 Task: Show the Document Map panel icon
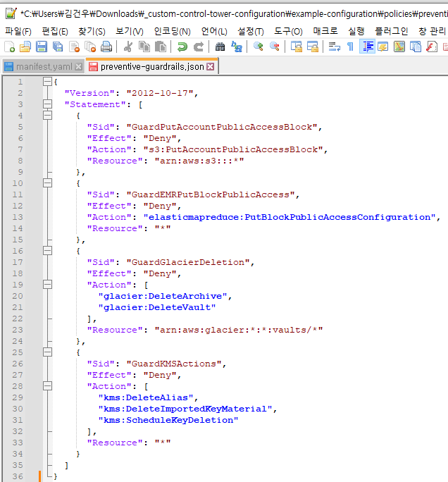click(x=399, y=47)
